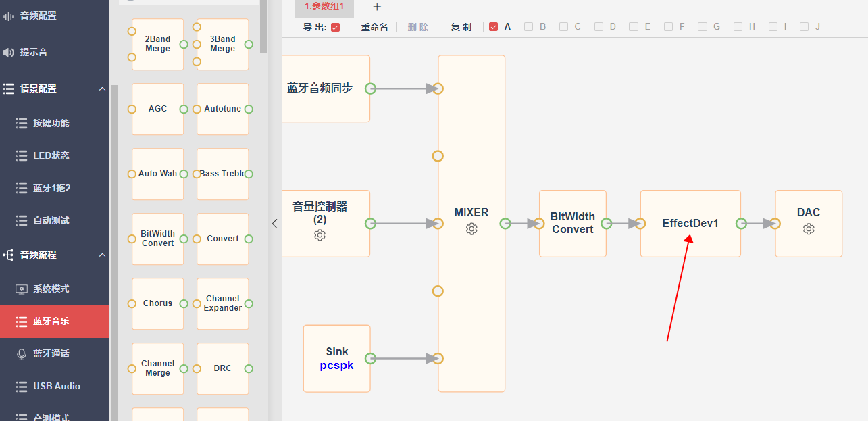Add a new parameter group tab

click(x=377, y=7)
